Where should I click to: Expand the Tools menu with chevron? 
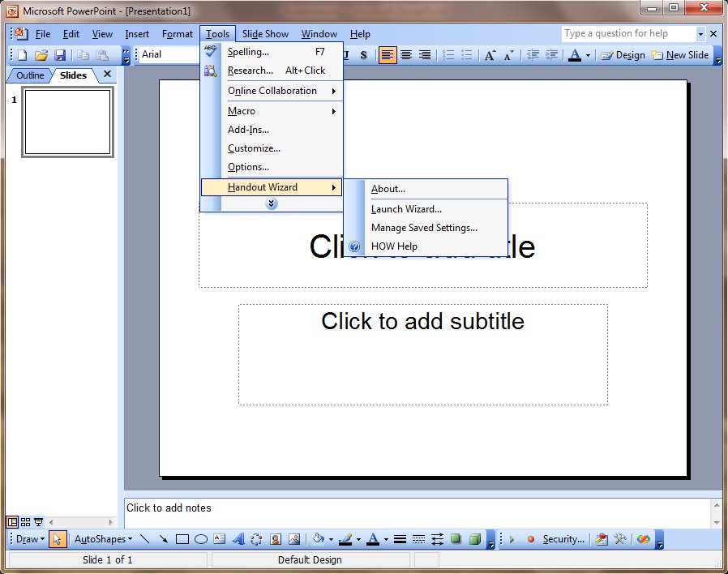(271, 203)
